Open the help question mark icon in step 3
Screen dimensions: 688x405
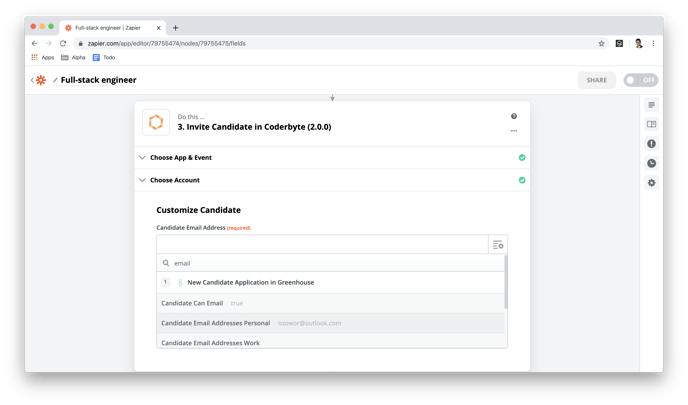(x=514, y=116)
